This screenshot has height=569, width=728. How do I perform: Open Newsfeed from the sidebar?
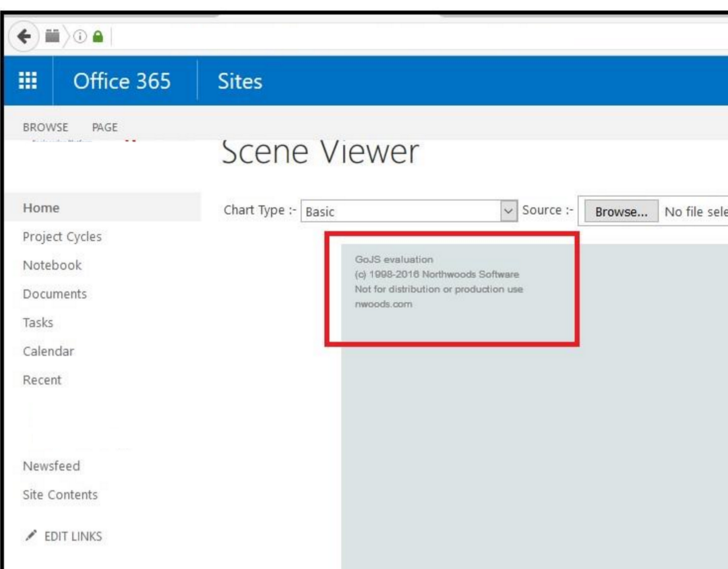coord(51,466)
